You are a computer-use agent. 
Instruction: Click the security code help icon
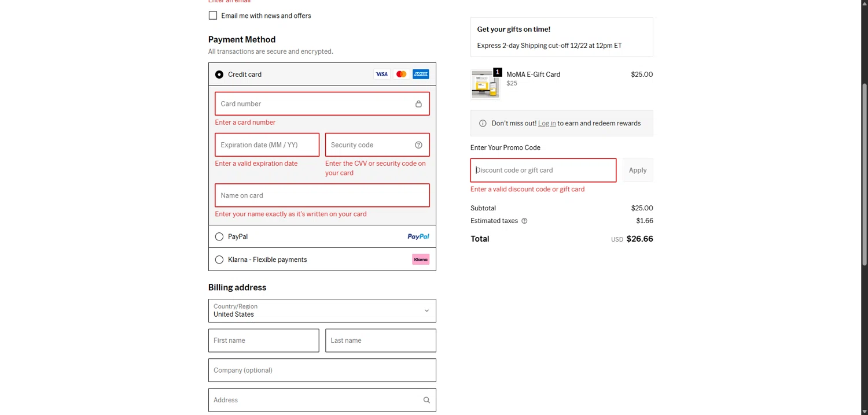(418, 145)
